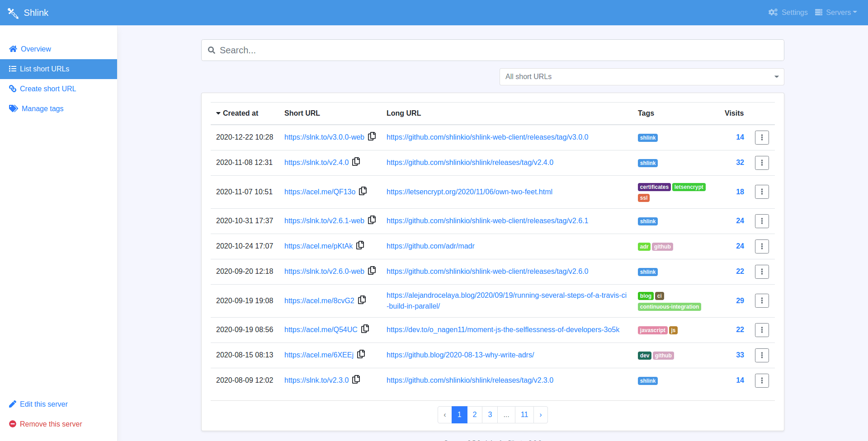This screenshot has width=868, height=441.
Task: Open Settings via the gear icon
Action: pos(773,12)
